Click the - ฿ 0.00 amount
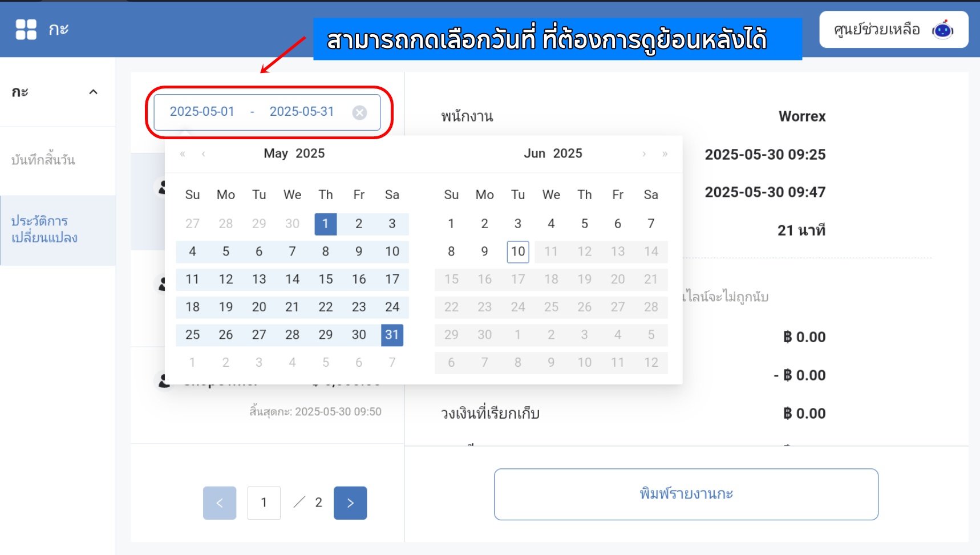This screenshot has width=980, height=555. coord(800,375)
